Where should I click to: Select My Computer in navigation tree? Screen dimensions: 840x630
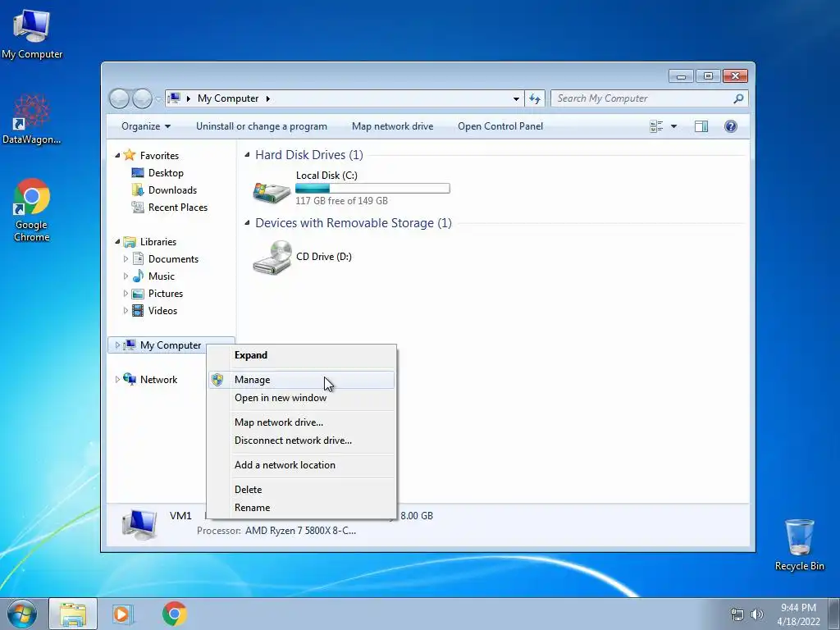(171, 345)
